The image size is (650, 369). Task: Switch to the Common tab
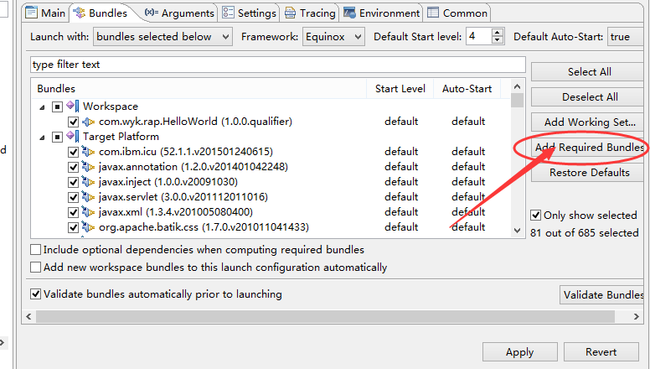tap(457, 13)
